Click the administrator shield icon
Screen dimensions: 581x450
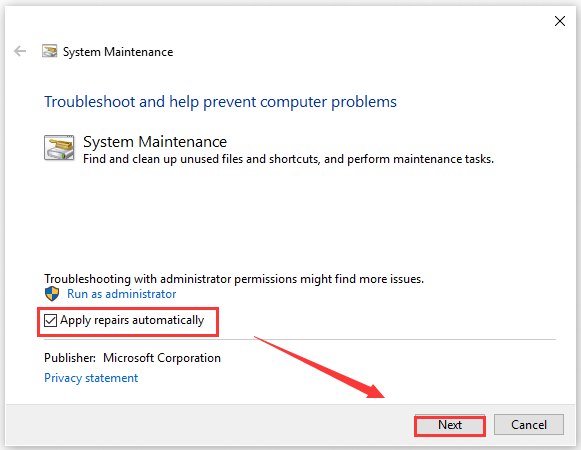tap(52, 294)
